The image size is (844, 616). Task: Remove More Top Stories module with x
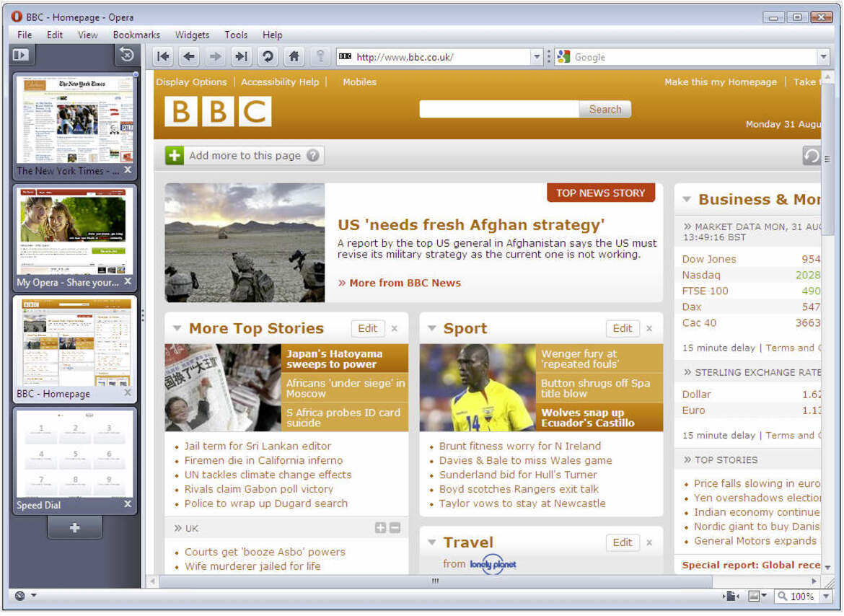395,329
